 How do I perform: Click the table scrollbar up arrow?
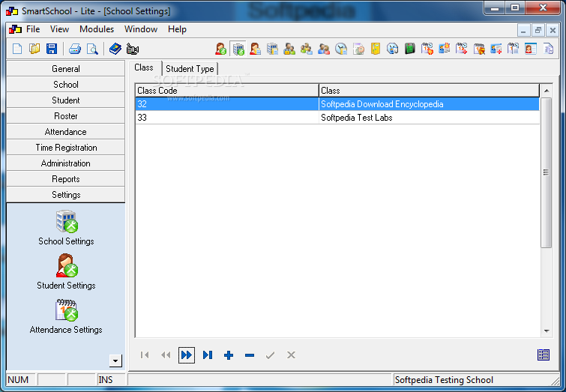(x=547, y=91)
